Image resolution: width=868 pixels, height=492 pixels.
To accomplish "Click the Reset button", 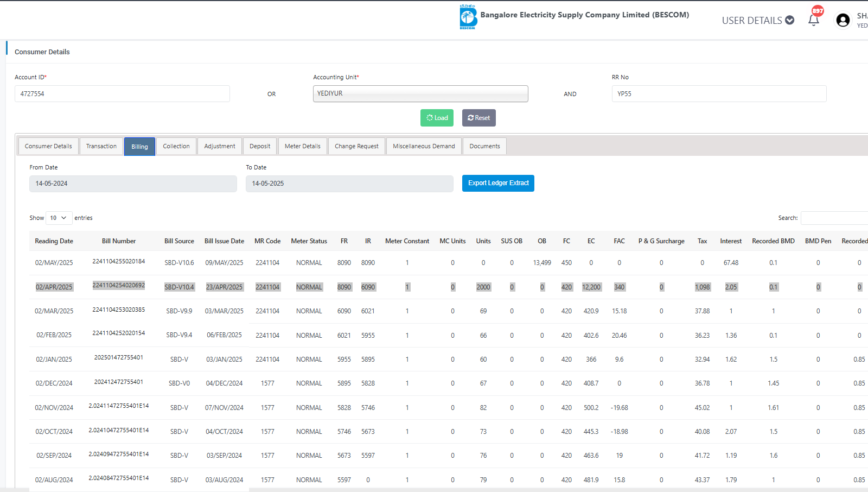I will pyautogui.click(x=478, y=118).
